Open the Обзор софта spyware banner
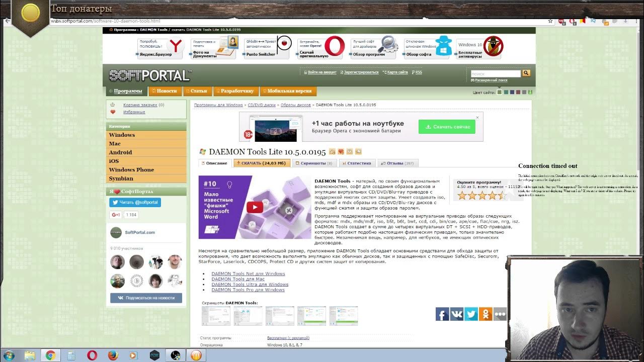This screenshot has height=362, width=644. [x=428, y=48]
